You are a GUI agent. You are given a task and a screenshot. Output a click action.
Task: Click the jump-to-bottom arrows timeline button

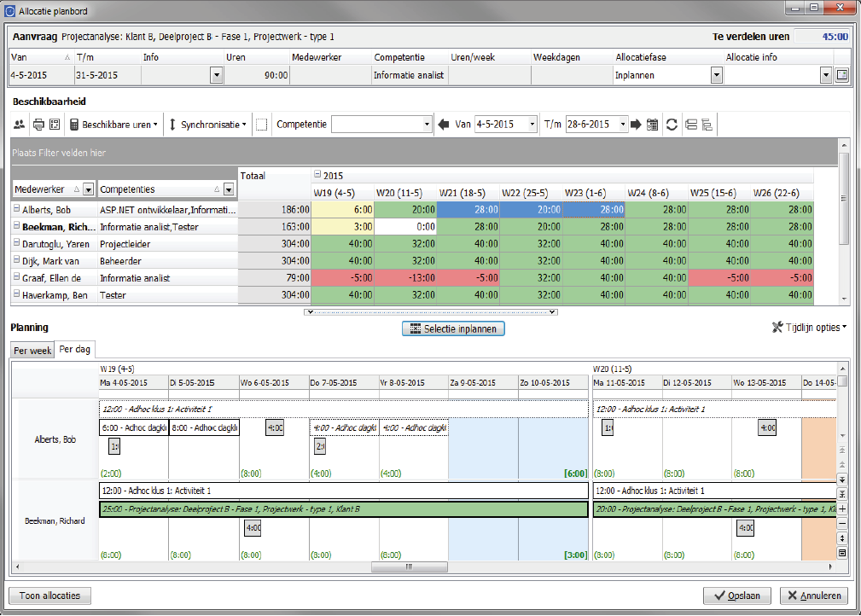click(x=842, y=494)
